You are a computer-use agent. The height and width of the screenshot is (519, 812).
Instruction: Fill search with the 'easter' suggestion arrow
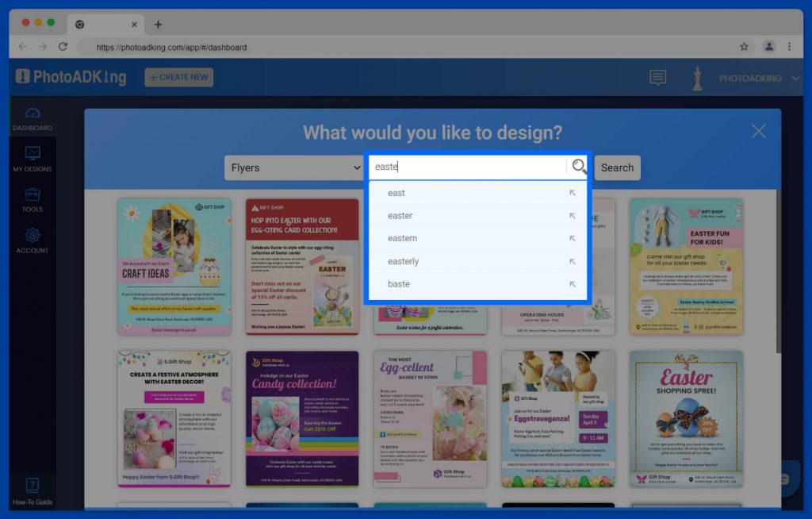pos(573,216)
